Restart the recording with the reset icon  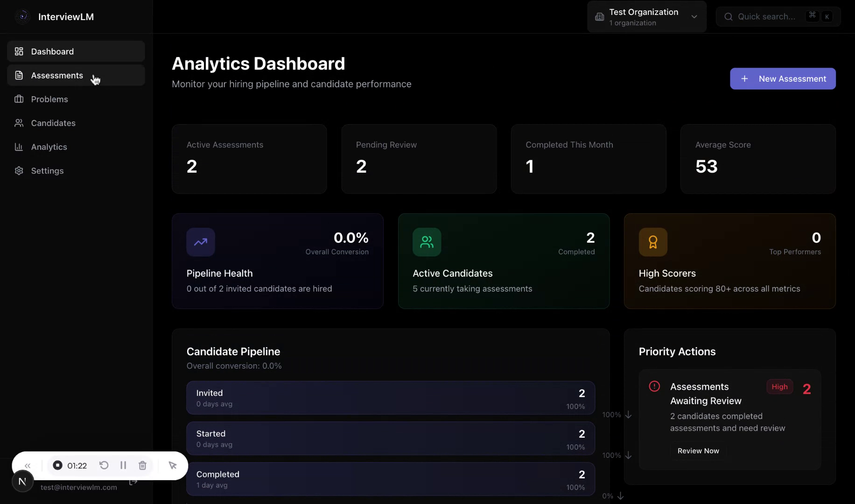point(104,465)
